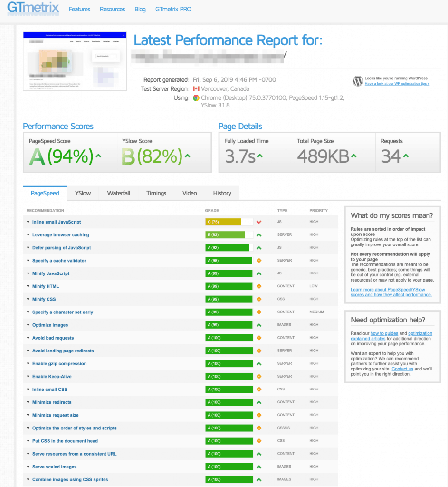Click orange diamond for Avoid bad requests
The width and height of the screenshot is (448, 487).
pyautogui.click(x=259, y=338)
